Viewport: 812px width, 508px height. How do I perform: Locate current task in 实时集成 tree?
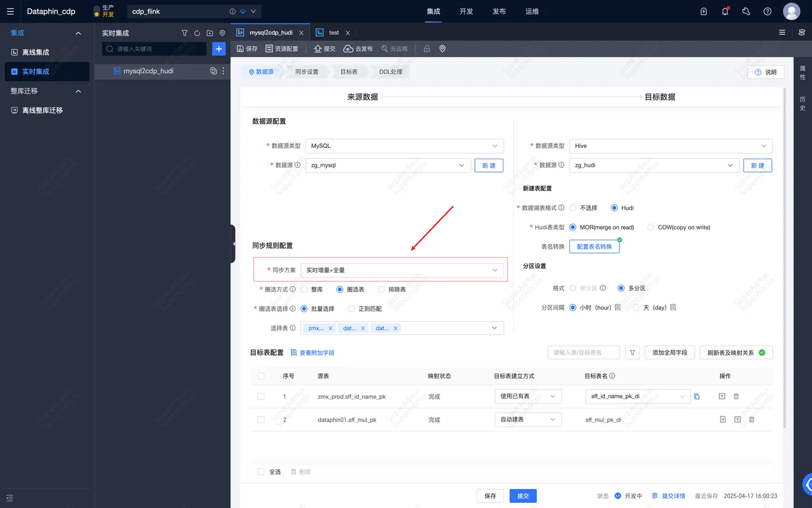pos(222,33)
